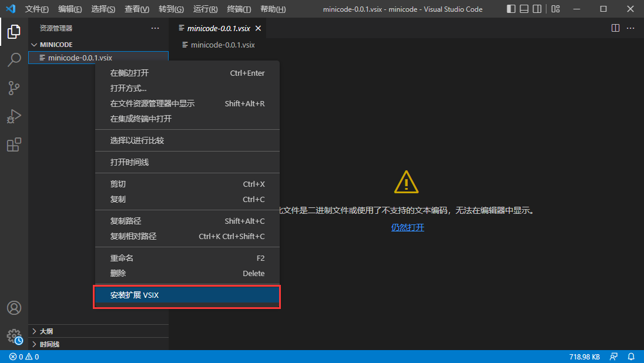
Task: Open the Accounts menu icon
Action: [x=14, y=308]
